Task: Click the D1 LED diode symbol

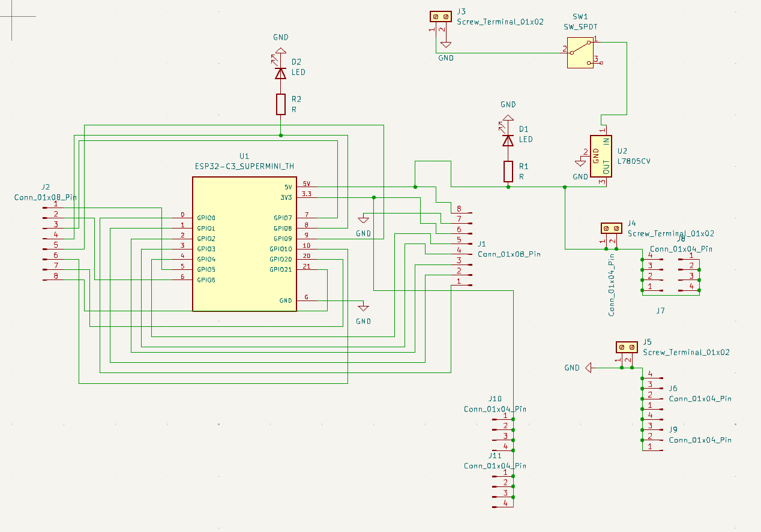Action: click(x=508, y=140)
